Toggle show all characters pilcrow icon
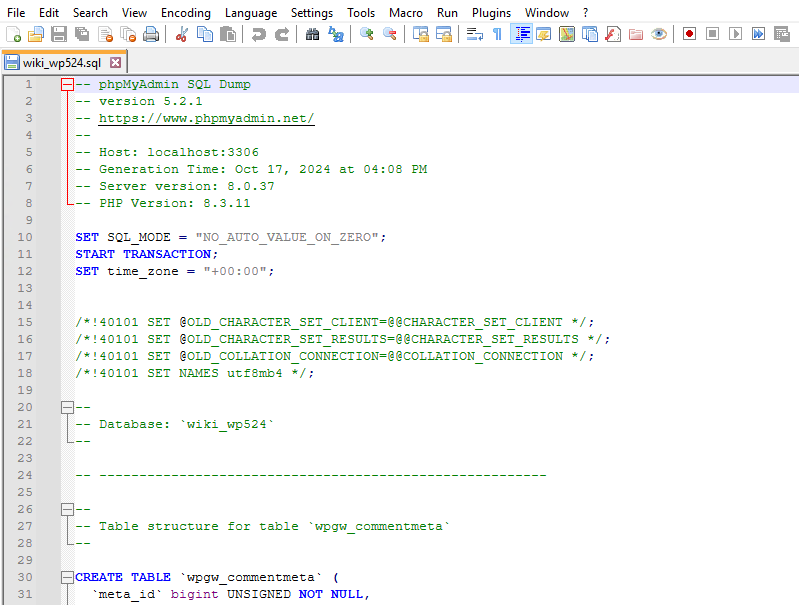This screenshot has height=605, width=799. click(497, 34)
